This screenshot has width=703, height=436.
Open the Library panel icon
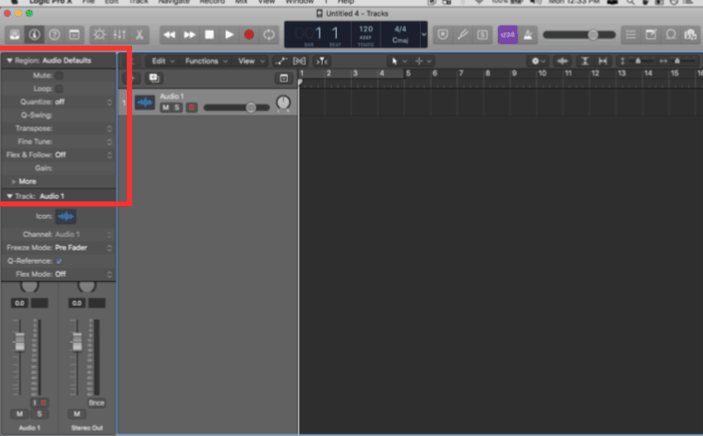point(17,35)
